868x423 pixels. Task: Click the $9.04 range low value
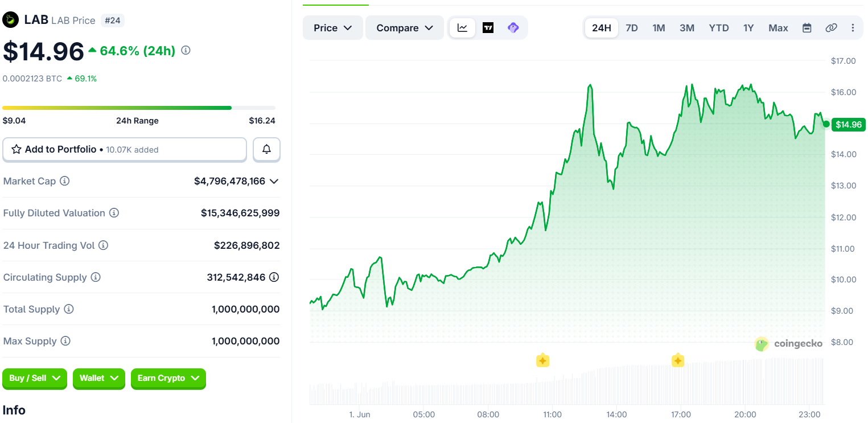14,121
